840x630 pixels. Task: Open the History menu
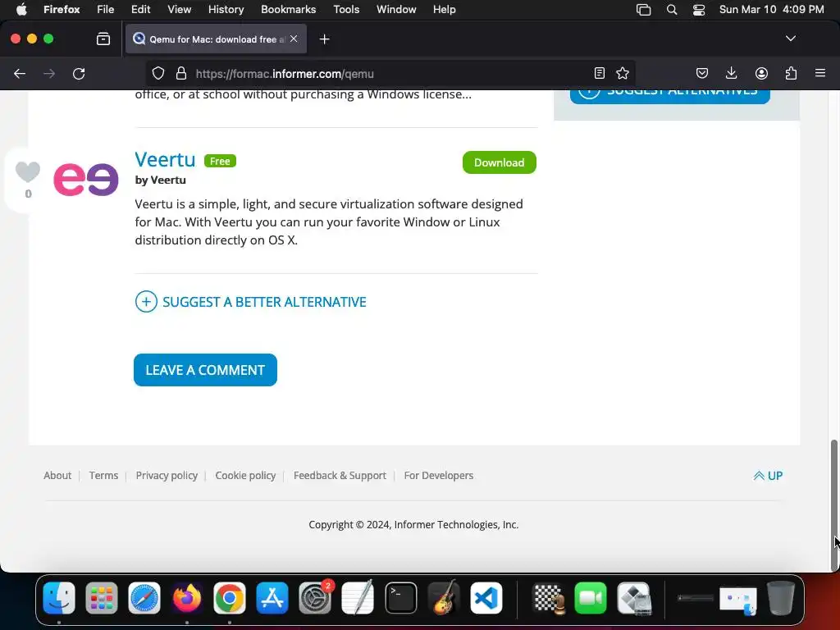click(226, 9)
